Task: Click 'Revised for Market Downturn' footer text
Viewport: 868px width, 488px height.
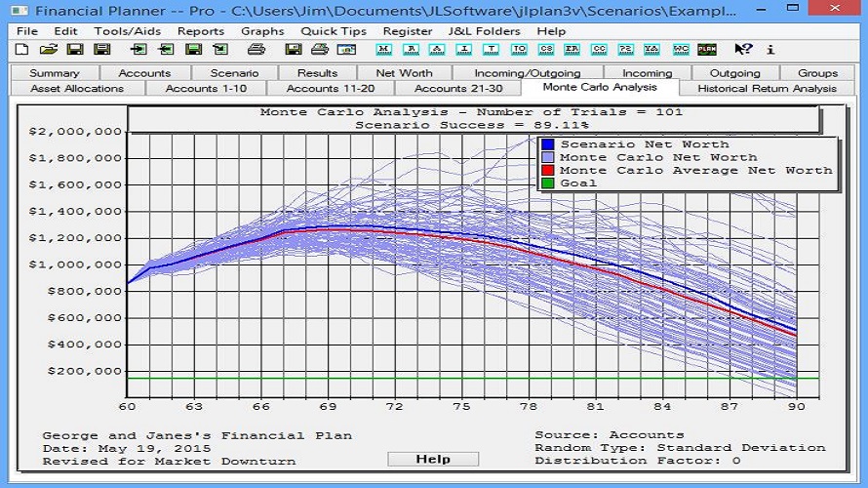Action: 169,462
